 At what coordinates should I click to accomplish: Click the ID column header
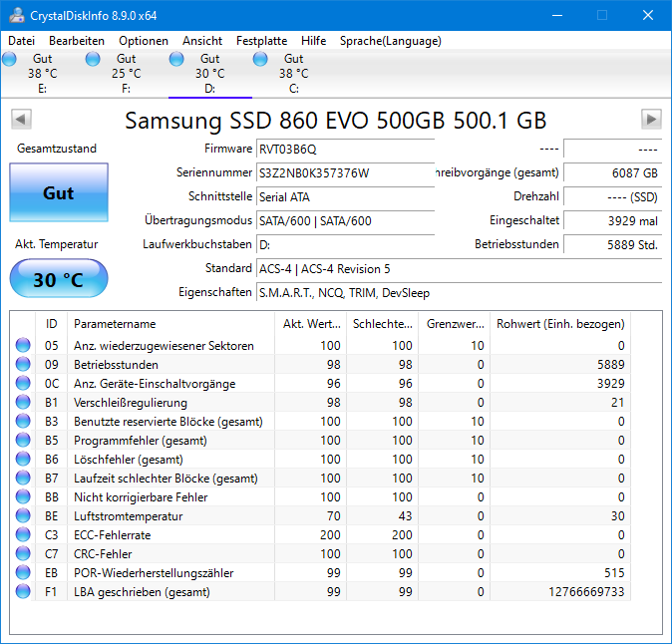tap(52, 324)
